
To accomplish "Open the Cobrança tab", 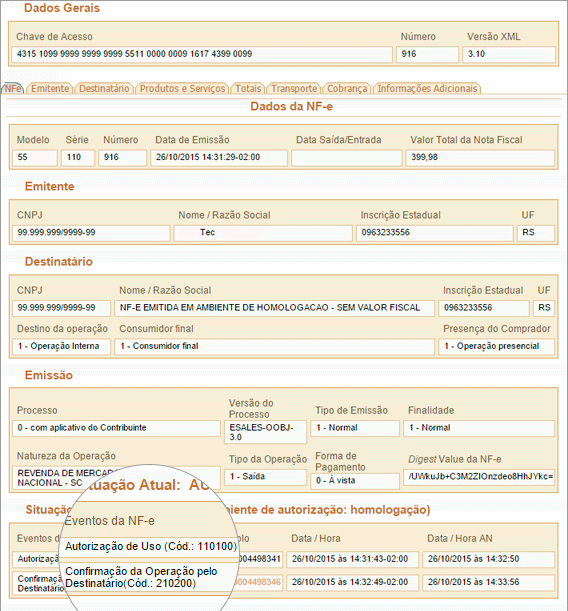I will tap(347, 88).
